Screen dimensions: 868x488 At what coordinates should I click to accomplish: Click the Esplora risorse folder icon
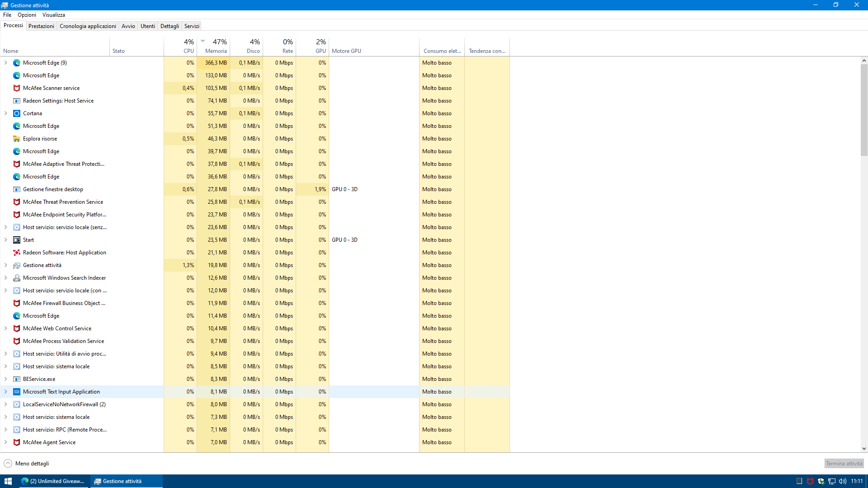tap(17, 139)
